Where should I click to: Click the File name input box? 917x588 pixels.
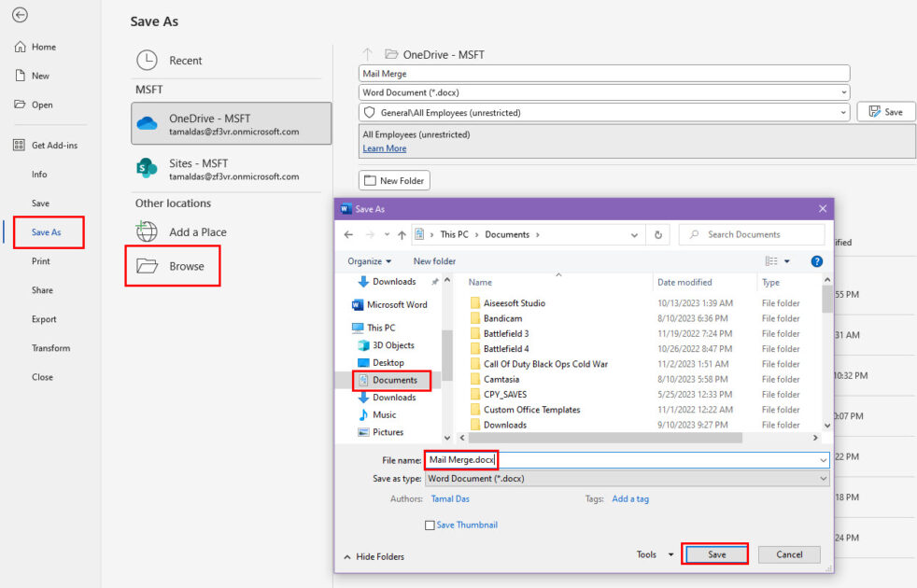point(627,460)
